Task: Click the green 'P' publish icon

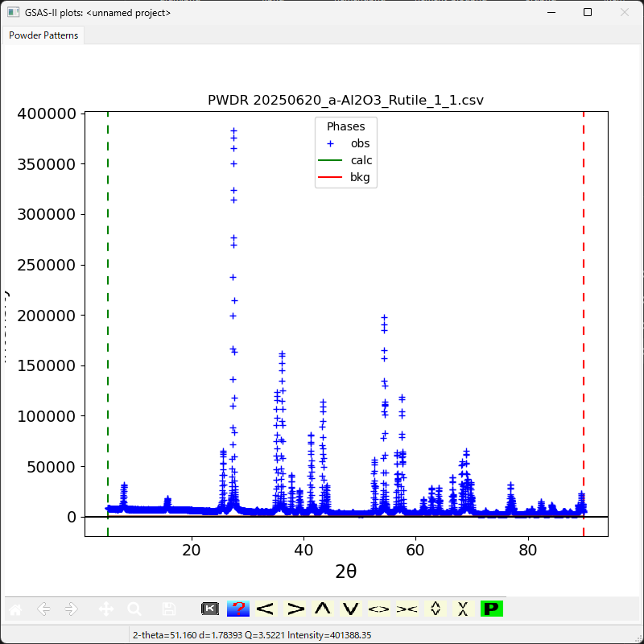Action: [491, 609]
